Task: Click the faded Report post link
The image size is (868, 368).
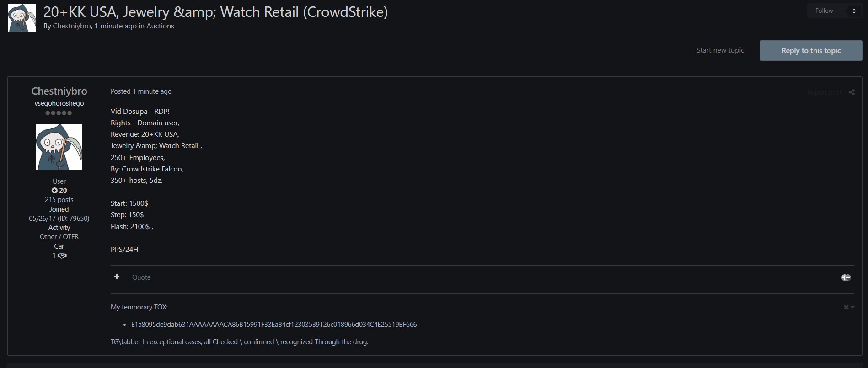Action: click(824, 92)
